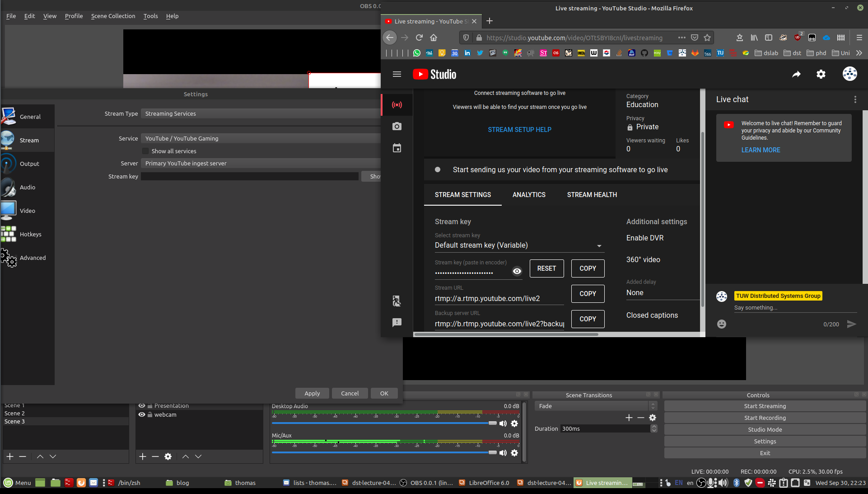Switch to the STREAM HEALTH tab

click(x=592, y=195)
